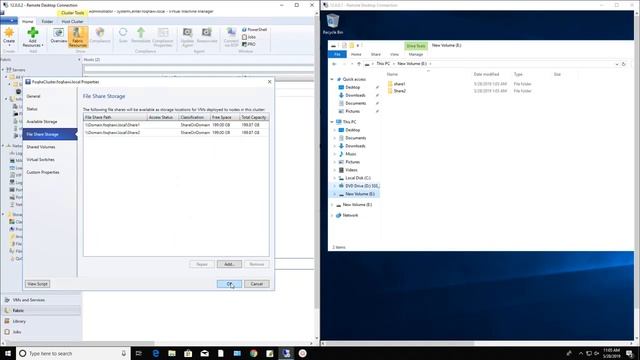Click the View Script button
The image size is (640, 360).
[x=37, y=284]
